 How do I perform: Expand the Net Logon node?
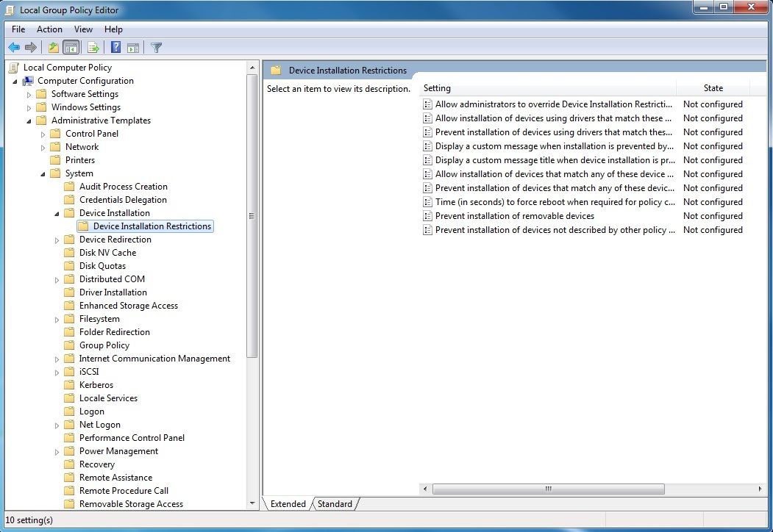pos(57,425)
